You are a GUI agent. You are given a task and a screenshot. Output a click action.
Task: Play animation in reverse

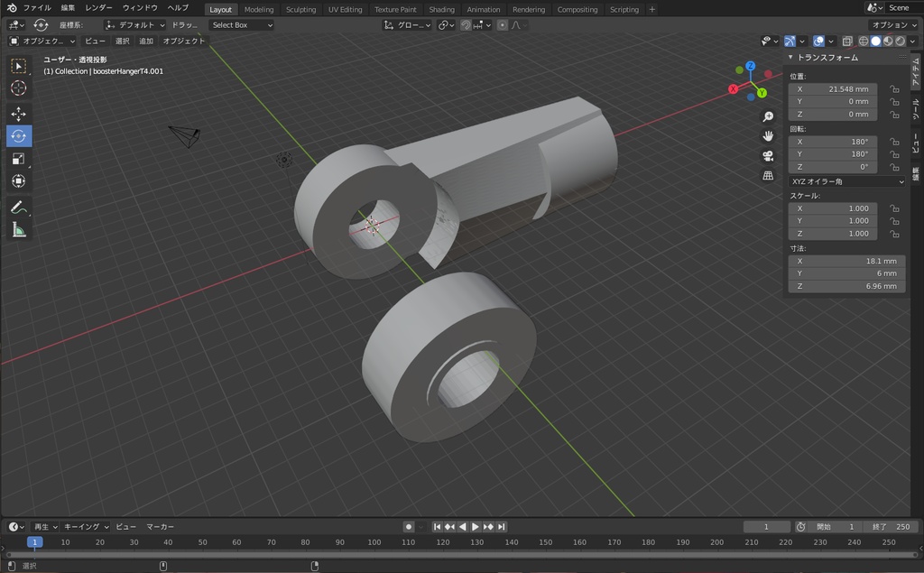pyautogui.click(x=463, y=526)
